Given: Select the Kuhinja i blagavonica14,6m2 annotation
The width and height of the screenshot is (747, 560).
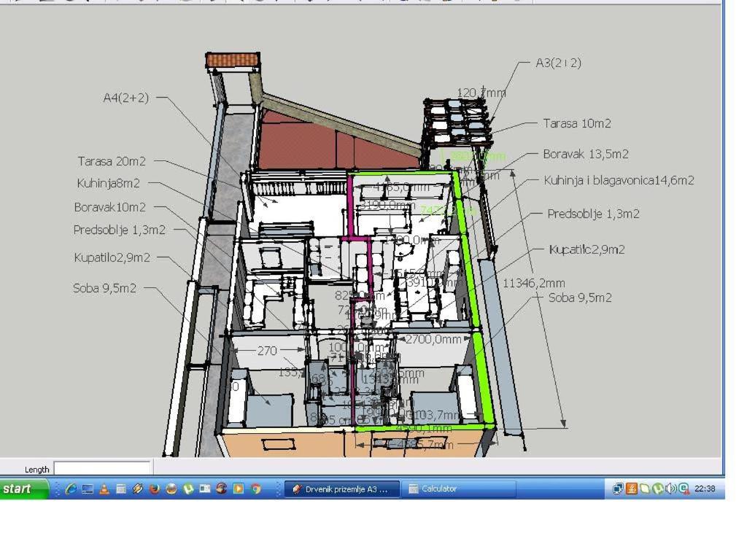Looking at the screenshot, I should [x=619, y=181].
